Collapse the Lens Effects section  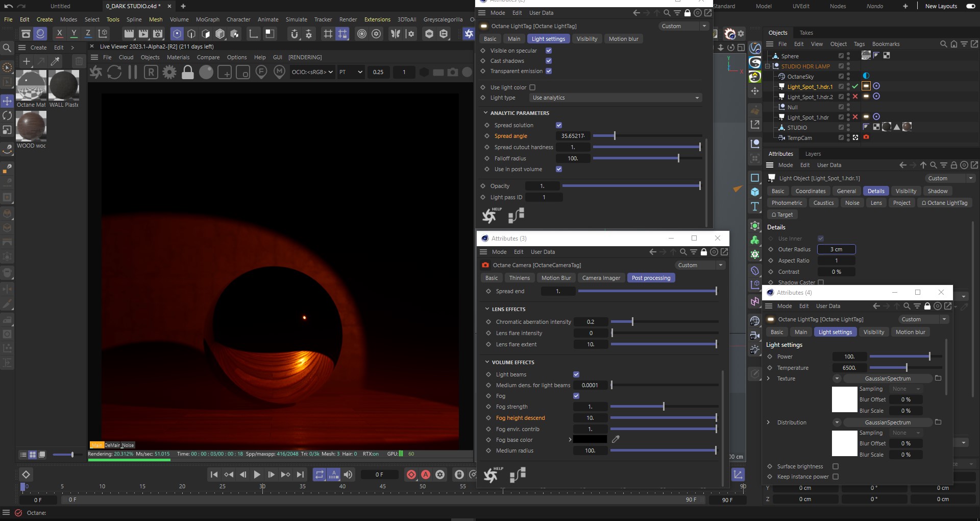point(487,309)
